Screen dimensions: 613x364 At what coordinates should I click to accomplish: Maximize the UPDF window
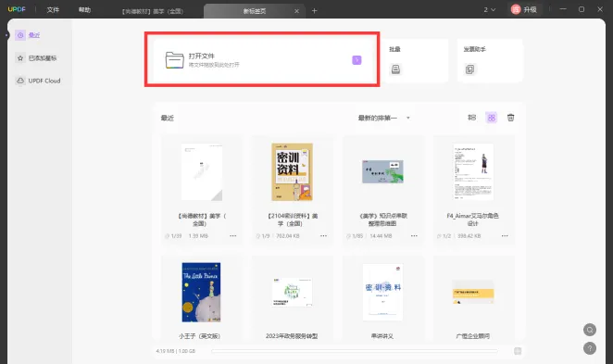tap(582, 9)
